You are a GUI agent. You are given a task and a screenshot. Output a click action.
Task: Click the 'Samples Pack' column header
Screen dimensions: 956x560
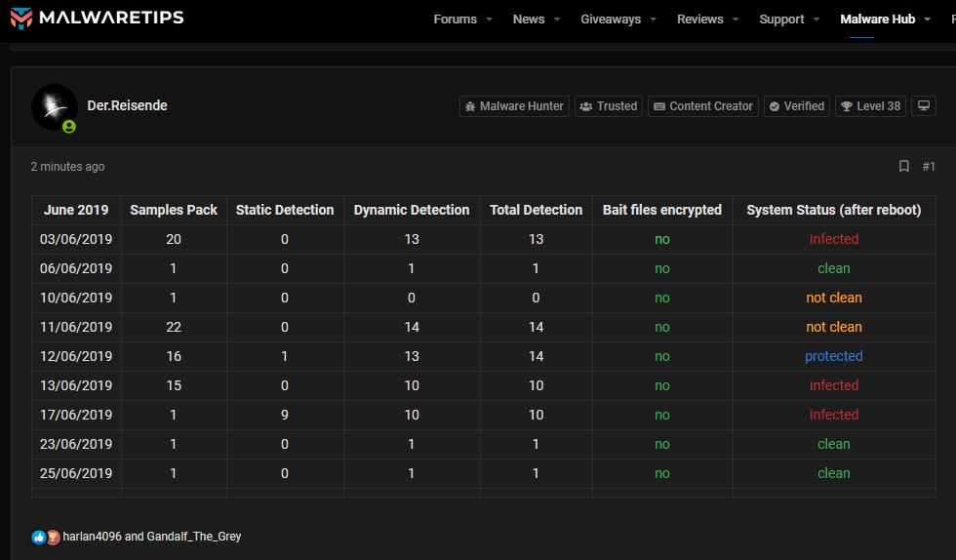(x=174, y=210)
